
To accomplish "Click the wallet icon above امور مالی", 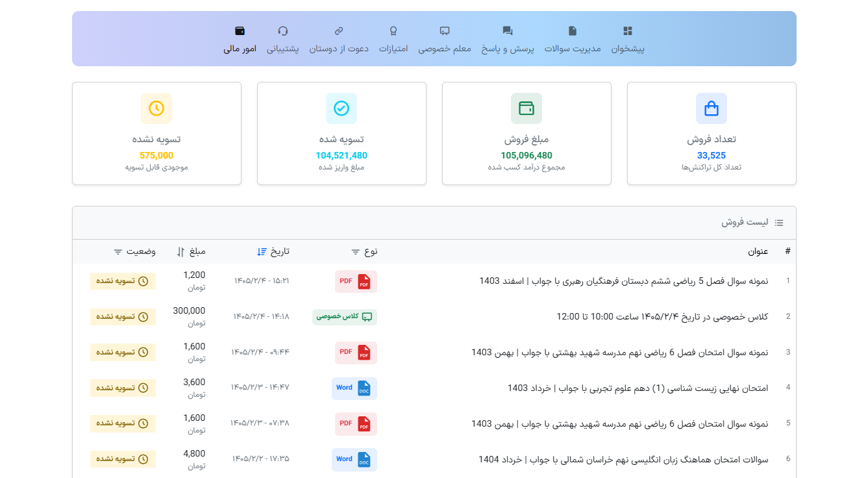I will [240, 31].
